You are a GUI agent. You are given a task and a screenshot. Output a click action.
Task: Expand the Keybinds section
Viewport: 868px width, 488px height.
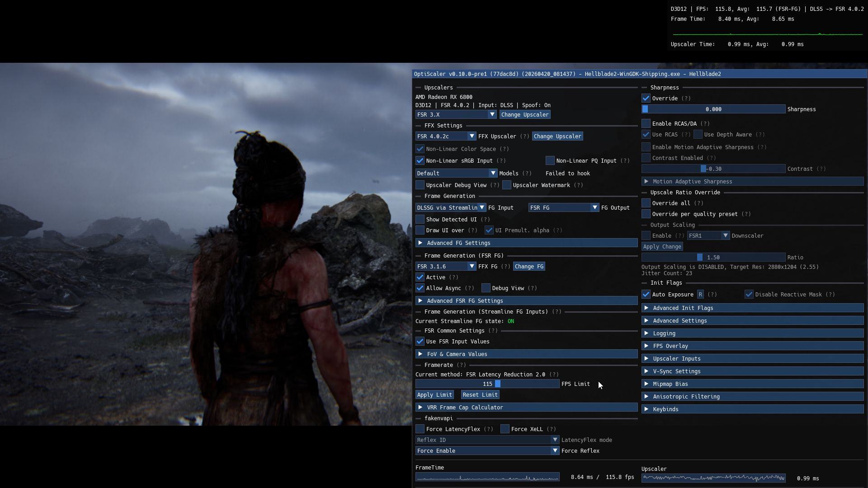coord(753,409)
